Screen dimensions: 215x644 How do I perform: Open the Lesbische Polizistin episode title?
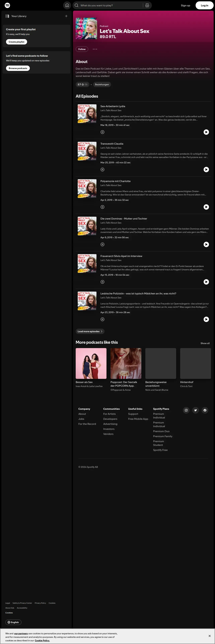(138, 294)
